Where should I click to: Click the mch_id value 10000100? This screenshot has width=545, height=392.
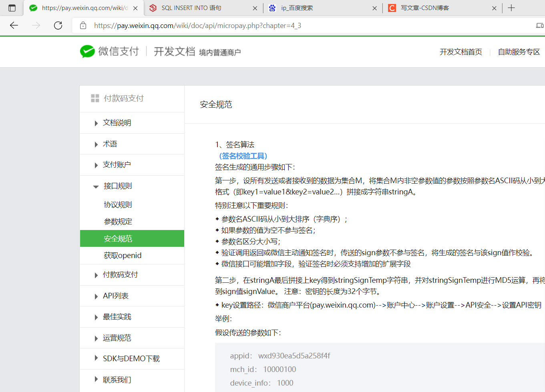click(280, 370)
